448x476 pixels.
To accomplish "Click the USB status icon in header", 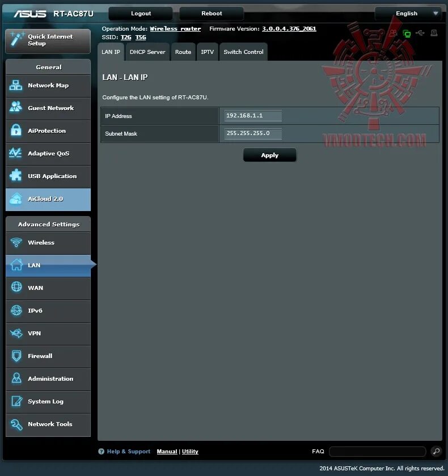I will [x=420, y=33].
